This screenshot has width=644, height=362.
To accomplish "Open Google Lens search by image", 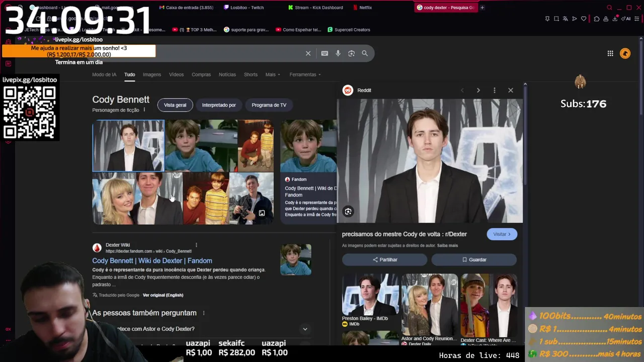I will [351, 53].
